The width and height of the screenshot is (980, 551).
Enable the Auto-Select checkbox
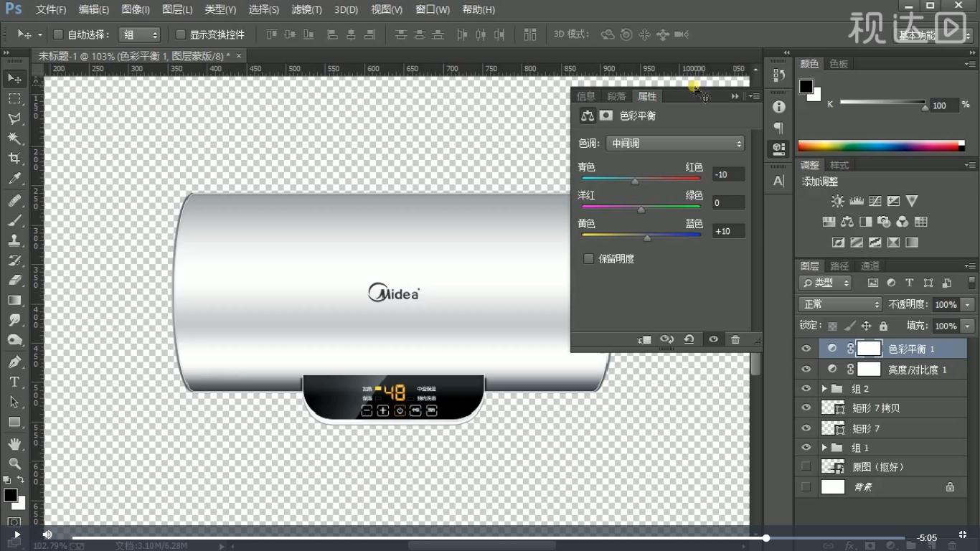tap(59, 34)
